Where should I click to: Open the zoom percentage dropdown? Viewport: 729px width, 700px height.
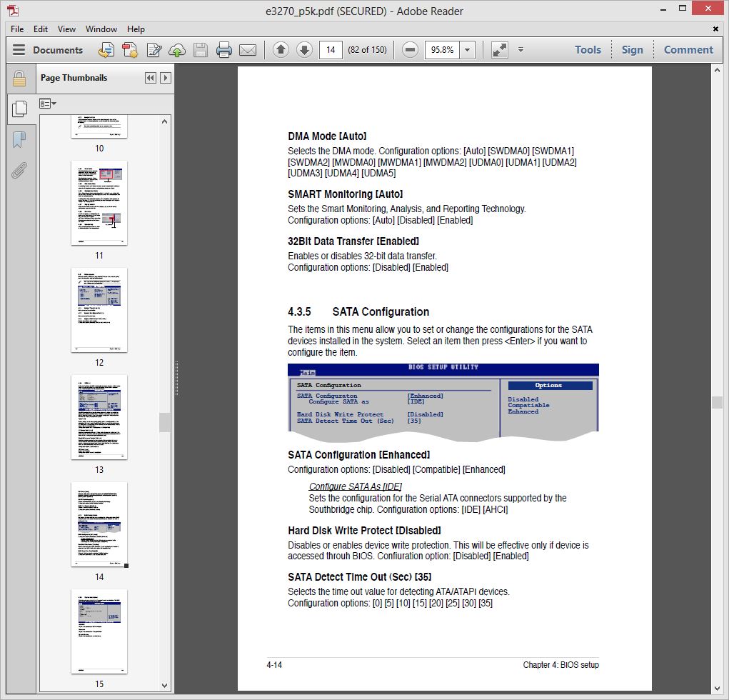coord(467,50)
